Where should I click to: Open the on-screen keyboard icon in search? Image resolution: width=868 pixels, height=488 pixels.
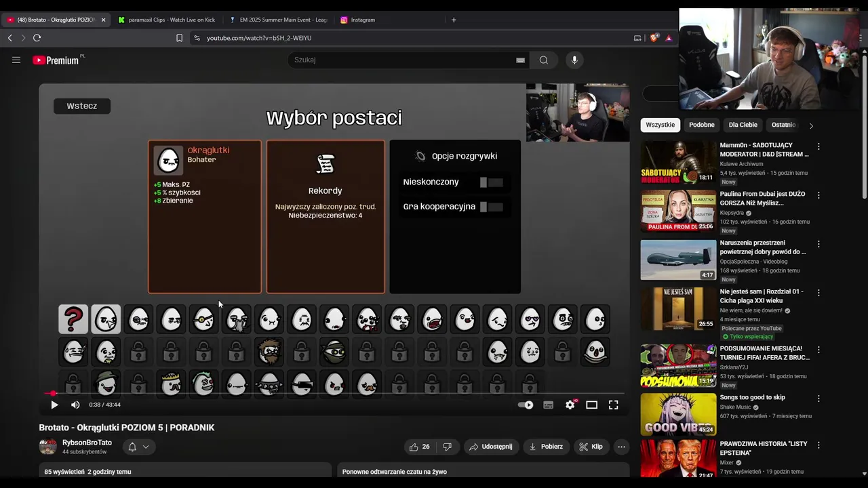(x=520, y=60)
